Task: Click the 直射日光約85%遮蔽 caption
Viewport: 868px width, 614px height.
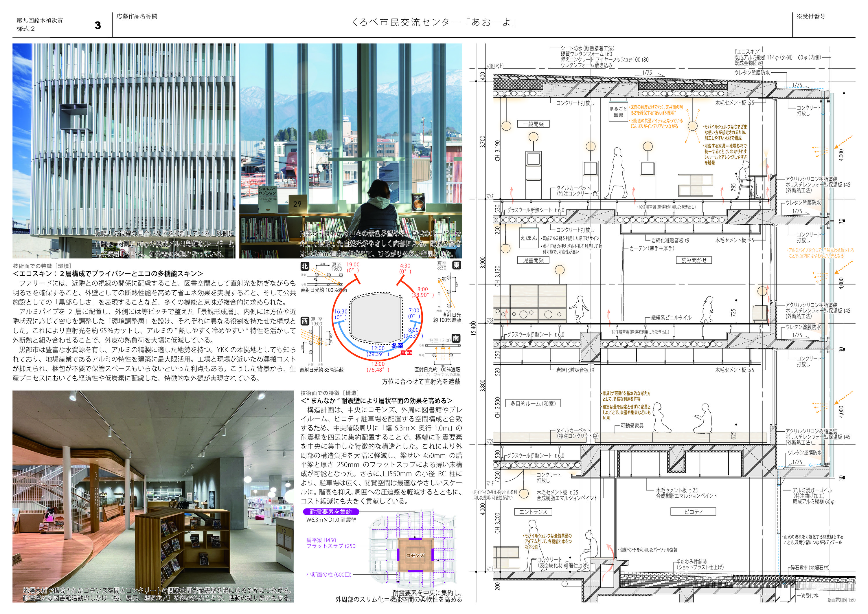Action: 322,370
